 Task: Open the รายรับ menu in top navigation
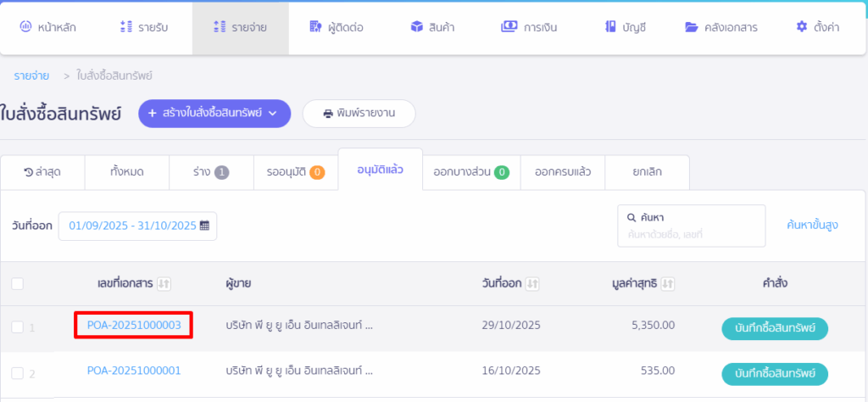(x=144, y=27)
